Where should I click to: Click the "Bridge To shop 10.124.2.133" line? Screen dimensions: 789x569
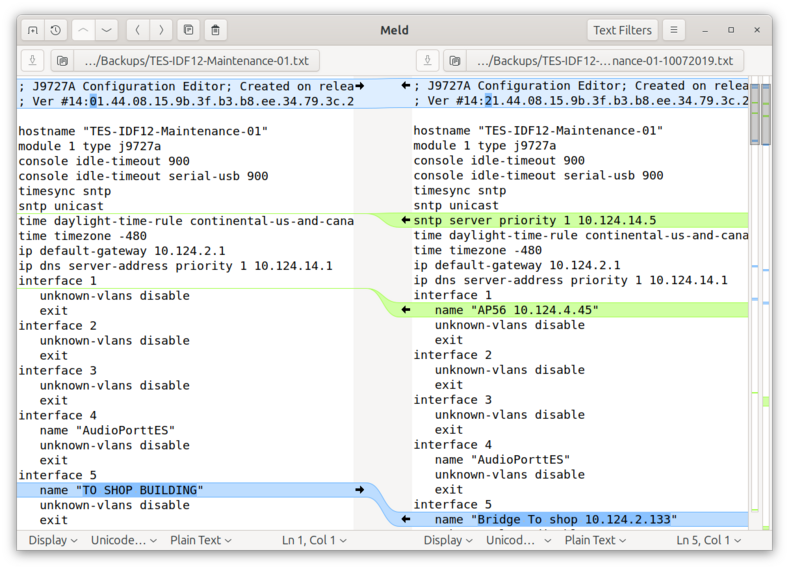coord(581,519)
